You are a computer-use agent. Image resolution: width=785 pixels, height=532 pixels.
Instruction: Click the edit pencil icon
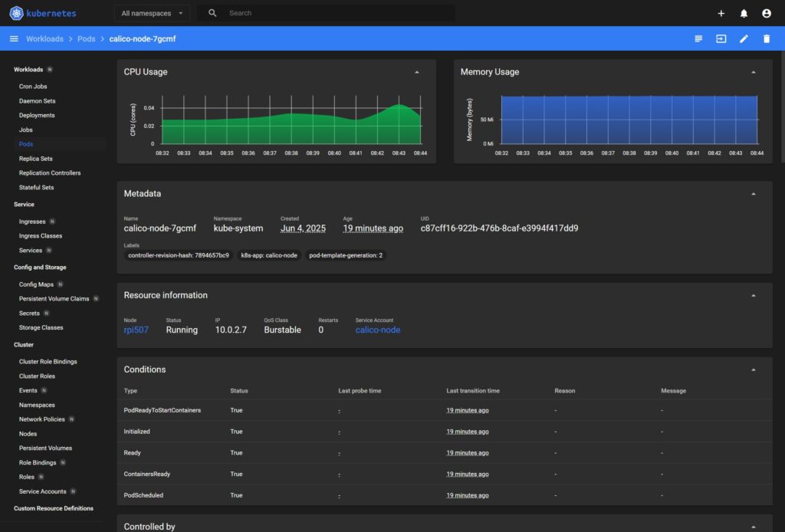[x=744, y=38]
